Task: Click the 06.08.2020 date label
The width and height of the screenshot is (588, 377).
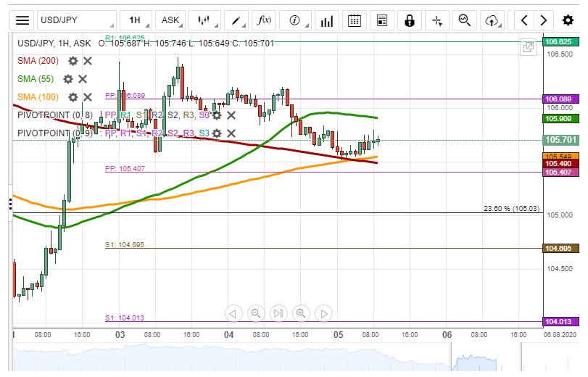Action: pyautogui.click(x=560, y=335)
